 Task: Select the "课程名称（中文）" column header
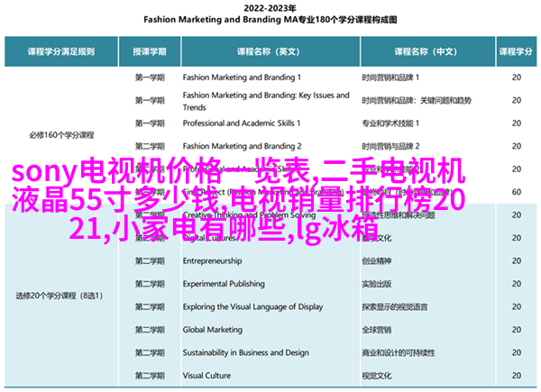coord(427,51)
